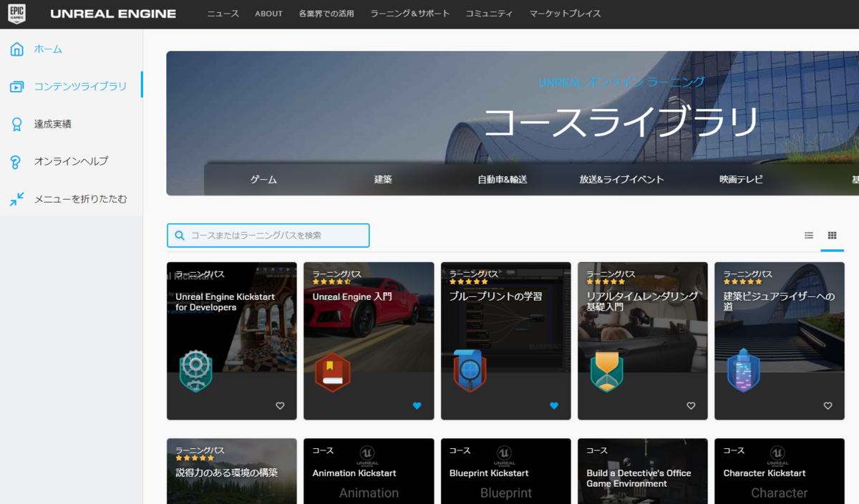
Task: Open Build a Detective's Office Game Environment card
Action: pyautogui.click(x=643, y=471)
